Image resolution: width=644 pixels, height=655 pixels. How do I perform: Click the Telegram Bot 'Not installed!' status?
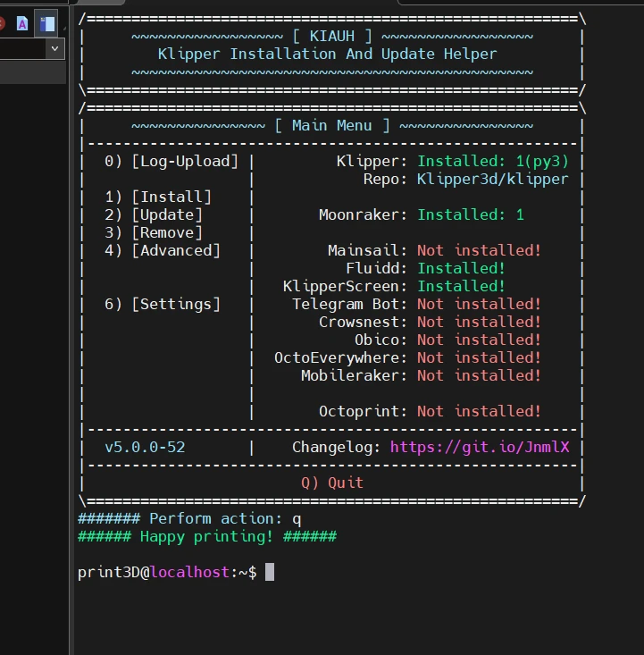[x=479, y=304]
